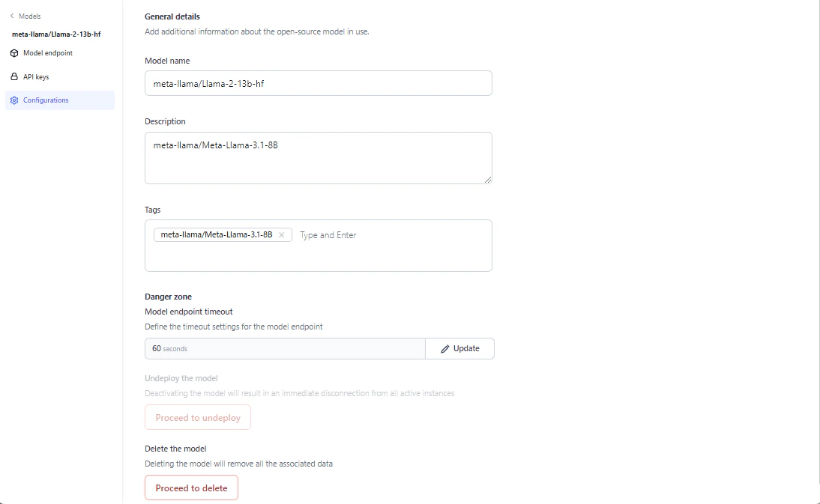820x504 pixels.
Task: Click the Configurations gear icon
Action: tap(13, 100)
